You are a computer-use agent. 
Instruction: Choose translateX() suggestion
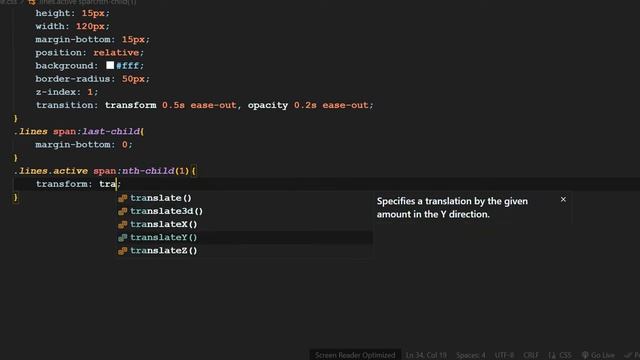click(244, 224)
